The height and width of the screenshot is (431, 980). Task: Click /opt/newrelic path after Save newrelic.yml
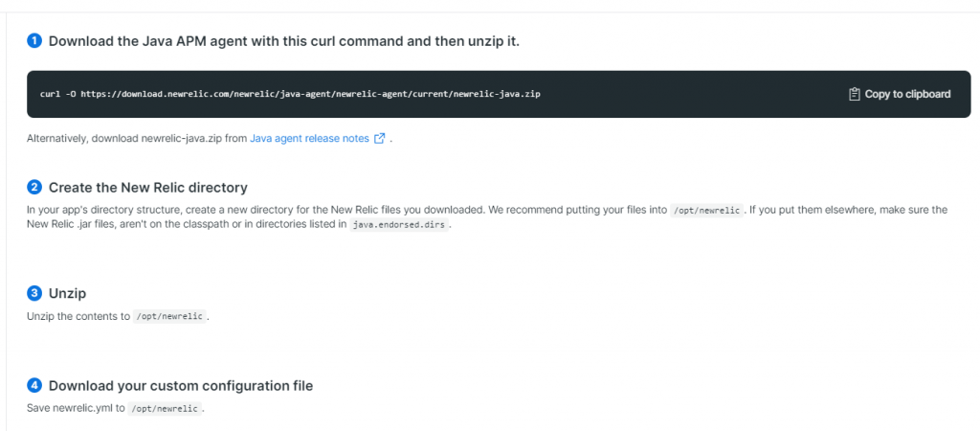[165, 409]
